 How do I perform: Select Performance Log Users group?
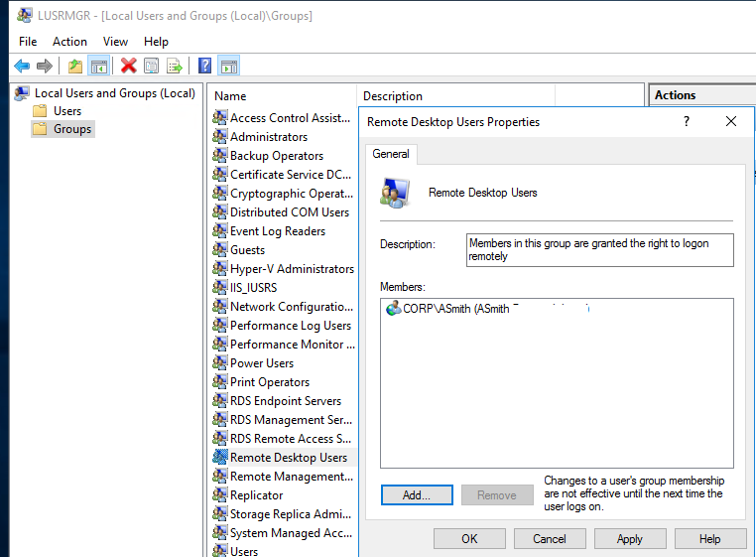point(291,326)
